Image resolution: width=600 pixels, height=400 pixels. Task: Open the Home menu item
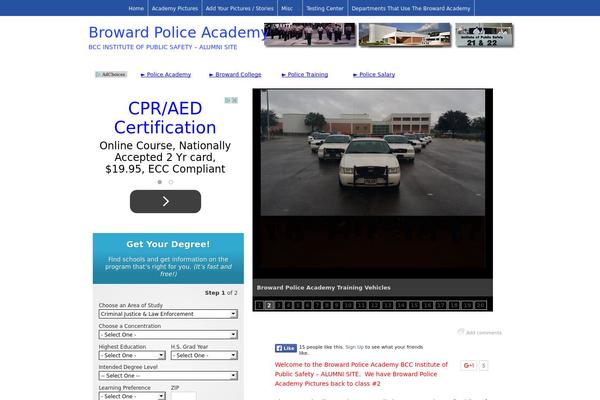click(136, 8)
